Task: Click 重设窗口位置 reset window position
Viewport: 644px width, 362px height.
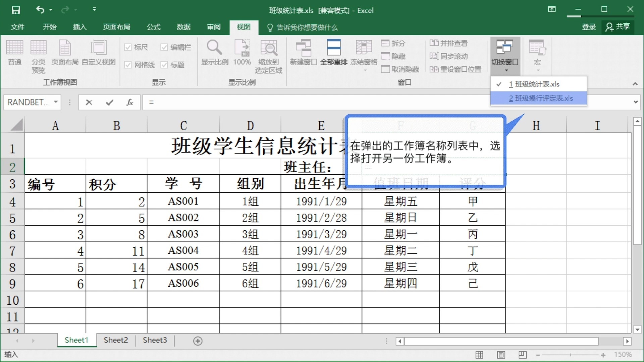Action: pyautogui.click(x=455, y=69)
